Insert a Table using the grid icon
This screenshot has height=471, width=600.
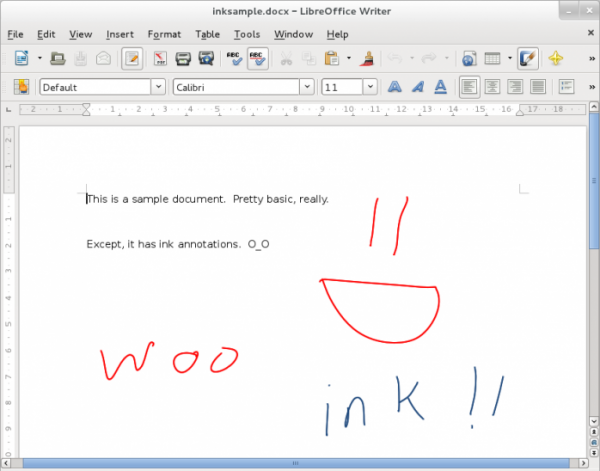coord(492,59)
